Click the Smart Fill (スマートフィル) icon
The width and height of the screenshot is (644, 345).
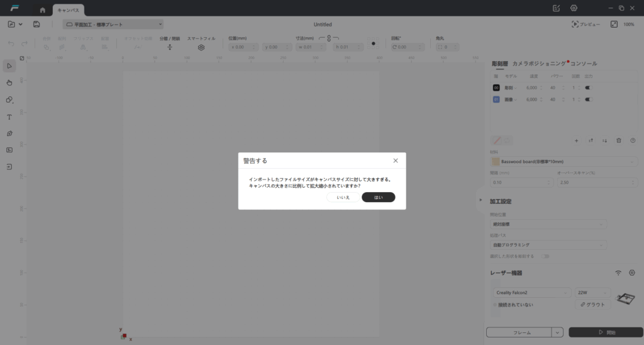[201, 47]
